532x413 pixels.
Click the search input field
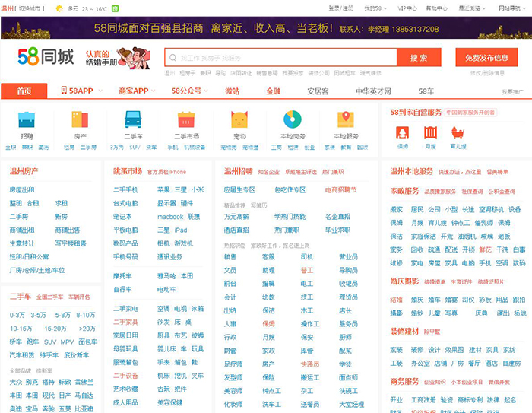point(281,58)
